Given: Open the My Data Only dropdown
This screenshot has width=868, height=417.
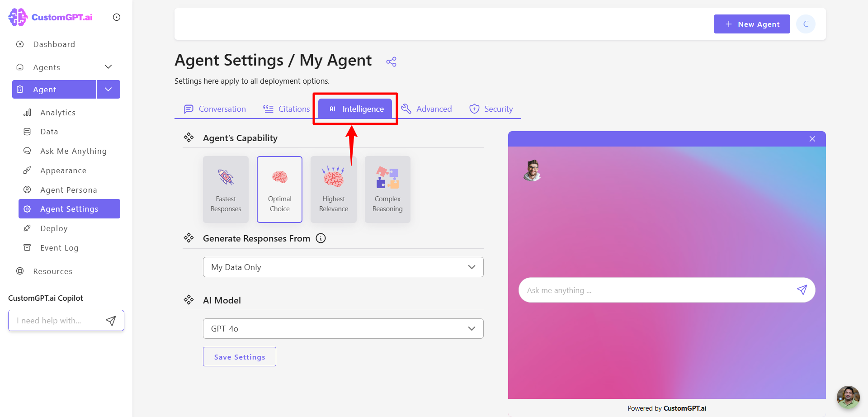Looking at the screenshot, I should click(x=343, y=267).
